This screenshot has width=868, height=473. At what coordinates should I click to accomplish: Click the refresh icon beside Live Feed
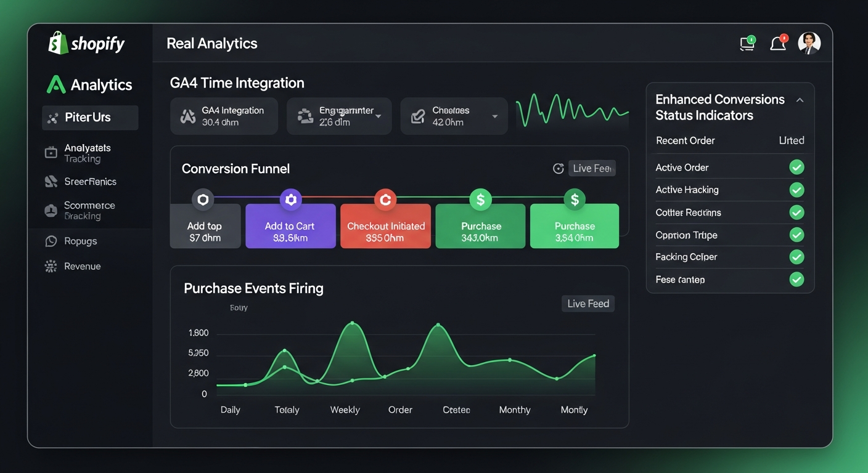click(x=559, y=169)
